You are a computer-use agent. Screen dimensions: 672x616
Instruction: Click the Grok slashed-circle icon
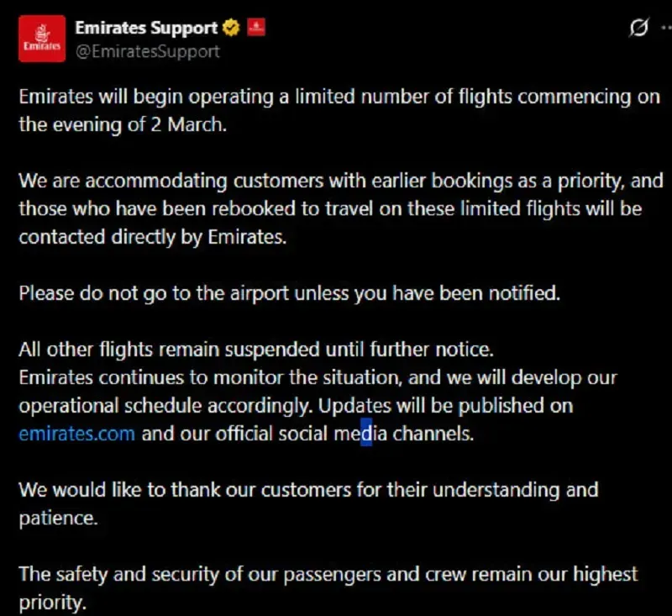click(x=638, y=29)
